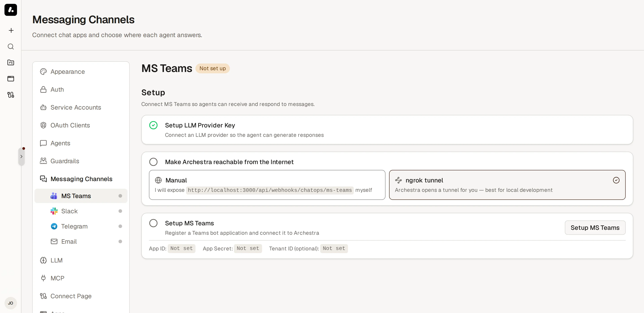Open Appearance settings
This screenshot has width=644, height=313.
(x=81, y=72)
